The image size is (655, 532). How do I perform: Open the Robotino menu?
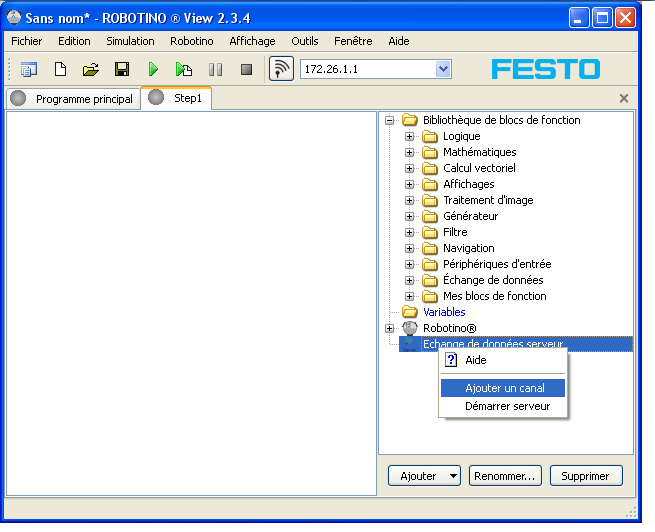[192, 41]
